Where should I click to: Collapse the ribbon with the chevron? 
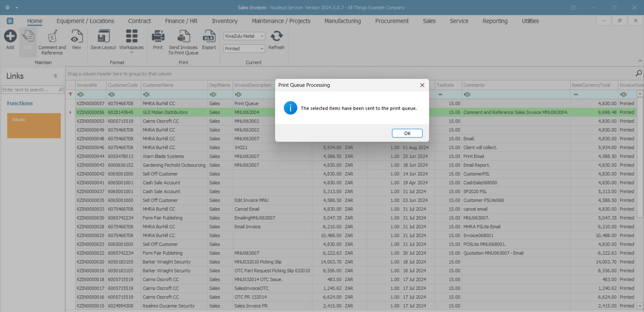pos(640,61)
